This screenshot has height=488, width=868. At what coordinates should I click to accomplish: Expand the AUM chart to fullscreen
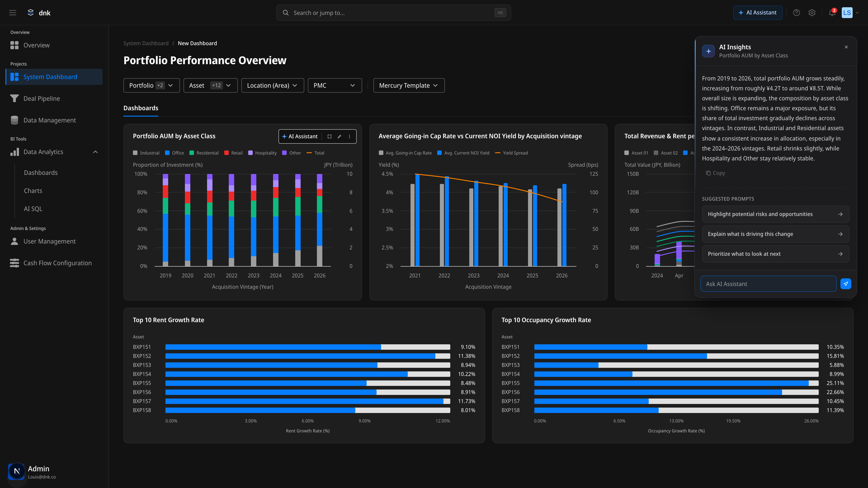330,136
